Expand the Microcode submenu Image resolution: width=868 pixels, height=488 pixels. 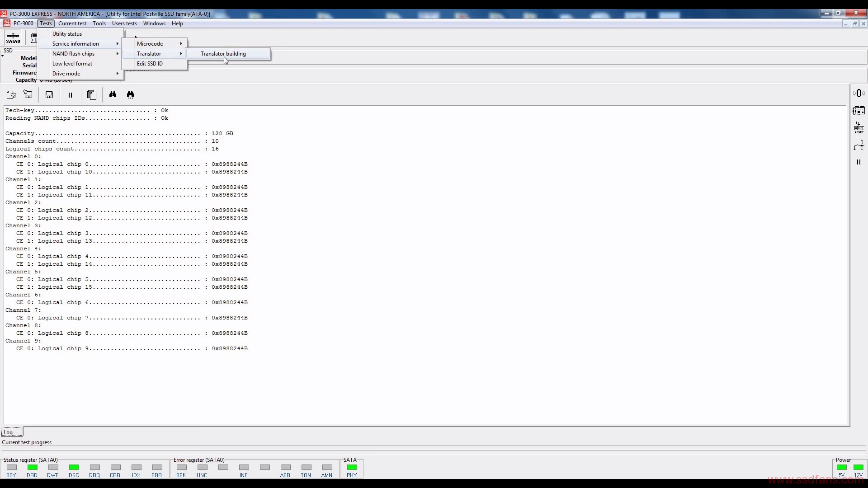pos(155,44)
